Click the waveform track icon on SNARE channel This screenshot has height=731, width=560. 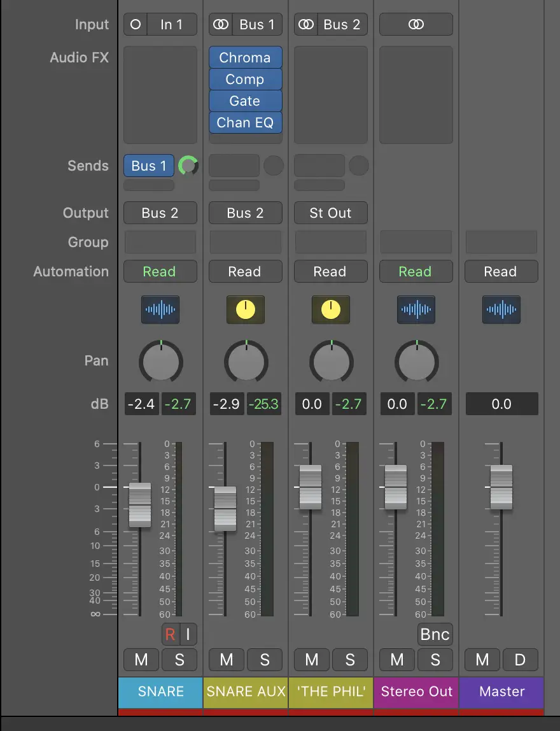pos(160,310)
